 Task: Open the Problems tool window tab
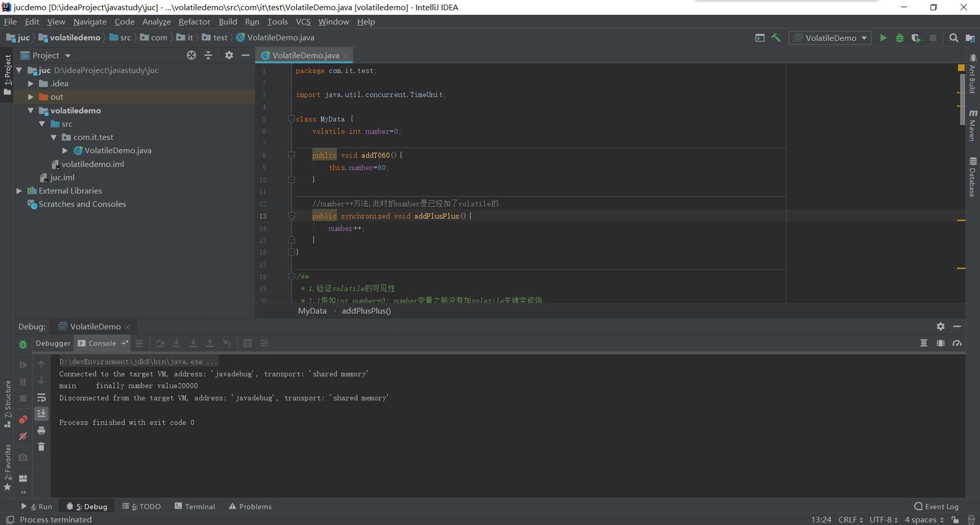click(x=250, y=507)
